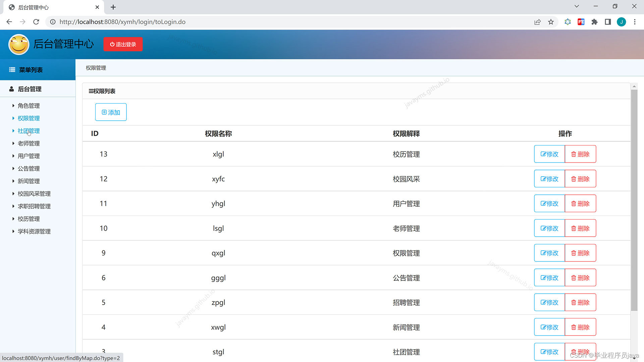This screenshot has height=362, width=644.
Task: Click the 退出登录 logout button
Action: click(123, 44)
